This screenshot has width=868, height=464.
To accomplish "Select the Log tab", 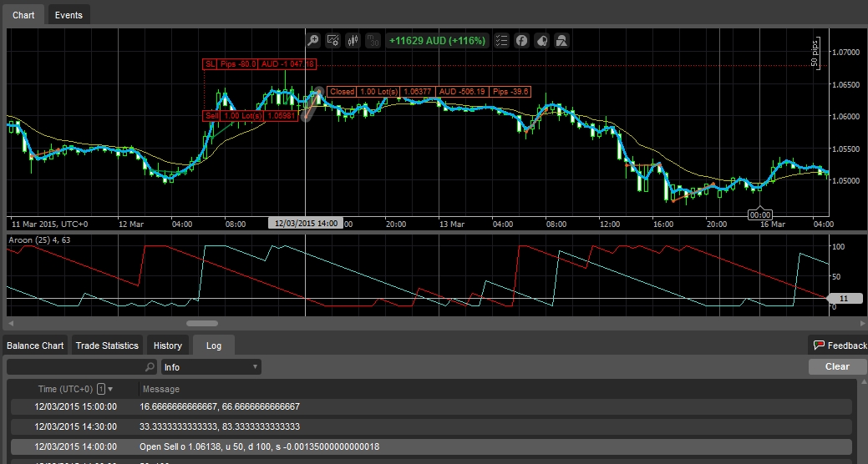I will pos(214,345).
